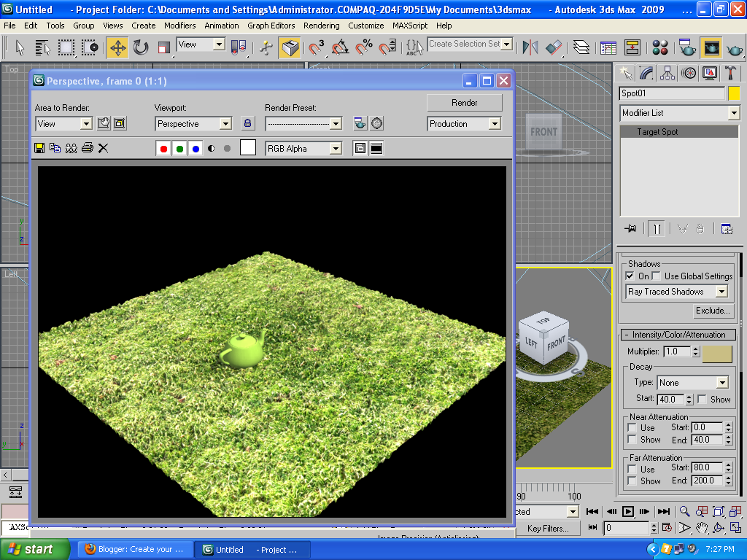
Task: Toggle the blue channel display
Action: pos(196,149)
